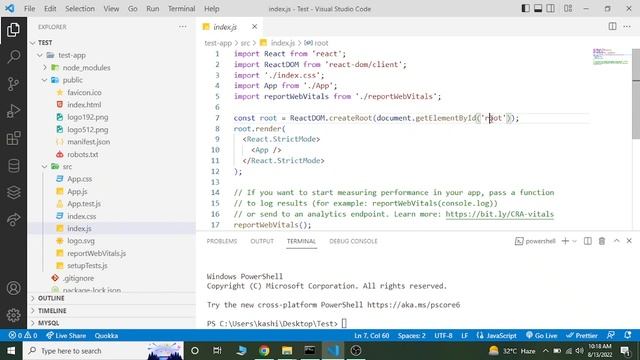Image resolution: width=640 pixels, height=360 pixels.
Task: Open the Terminal menu
Action: coord(182,9)
